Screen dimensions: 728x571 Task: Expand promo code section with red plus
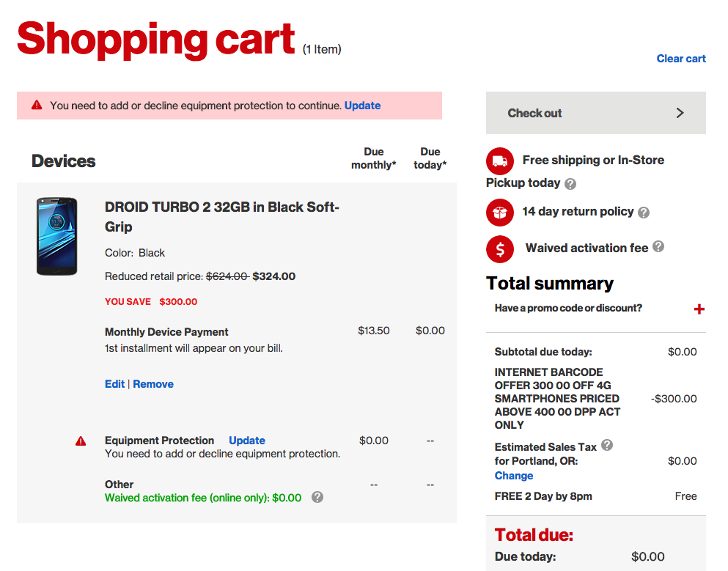click(x=699, y=309)
